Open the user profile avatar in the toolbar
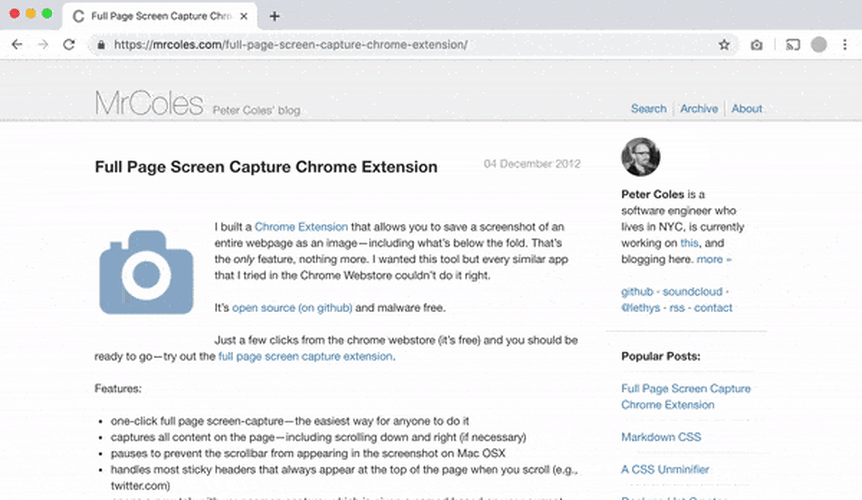The width and height of the screenshot is (862, 500). click(x=819, y=45)
